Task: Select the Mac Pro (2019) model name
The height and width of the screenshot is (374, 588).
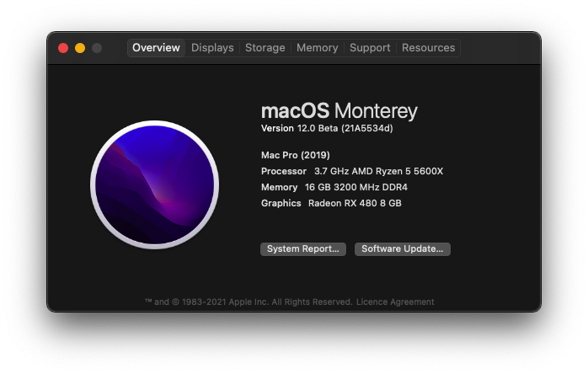Action: pyautogui.click(x=295, y=155)
